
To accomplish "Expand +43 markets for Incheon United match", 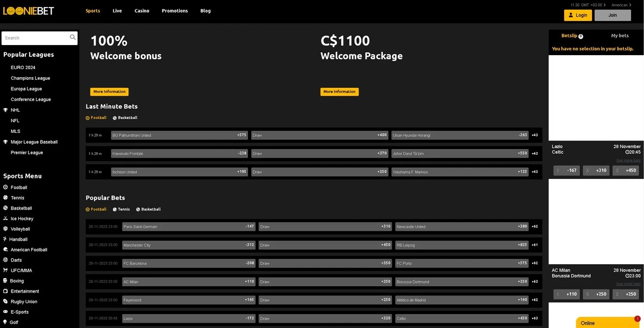I will click(535, 172).
